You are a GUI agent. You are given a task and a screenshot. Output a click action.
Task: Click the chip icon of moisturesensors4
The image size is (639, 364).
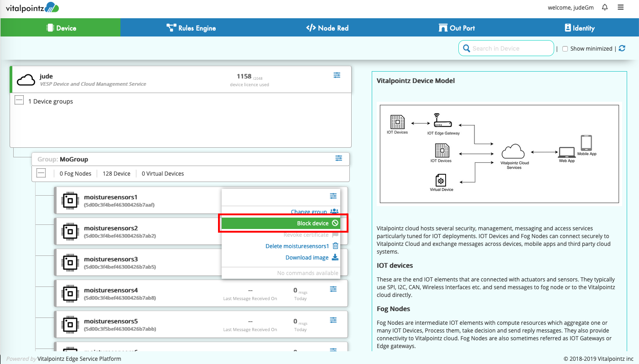coord(69,293)
